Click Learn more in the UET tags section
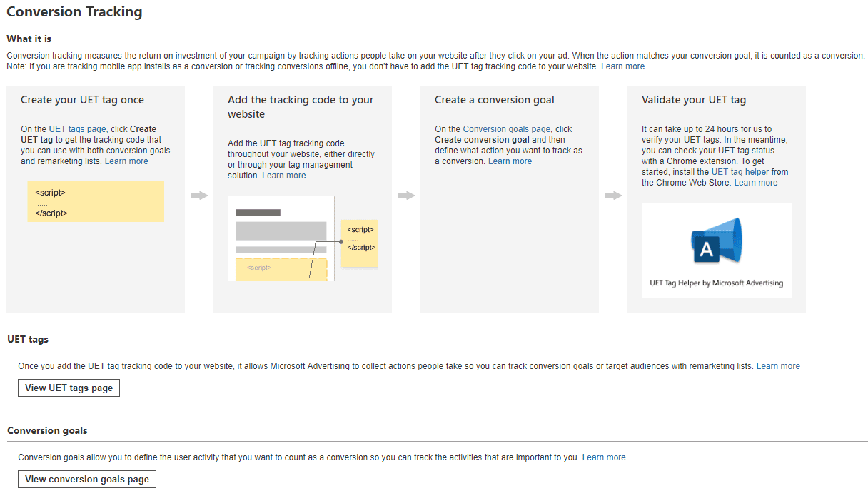This screenshot has width=868, height=496. coord(778,366)
